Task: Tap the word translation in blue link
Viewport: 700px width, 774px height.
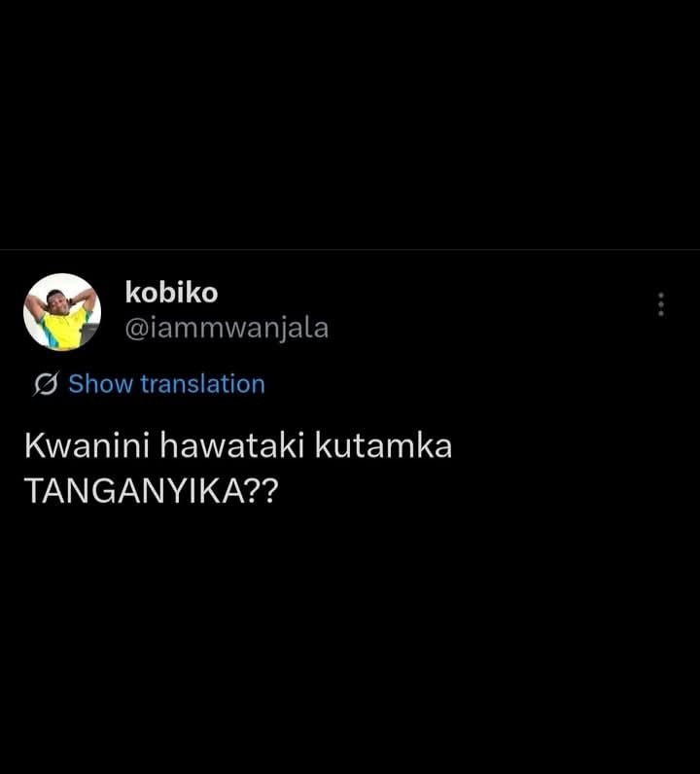Action: pyautogui.click(x=203, y=383)
